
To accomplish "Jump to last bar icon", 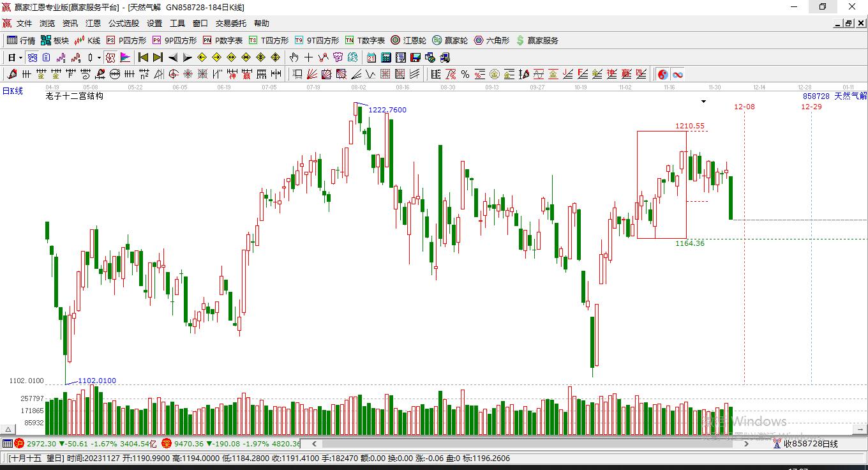I will 158,57.
